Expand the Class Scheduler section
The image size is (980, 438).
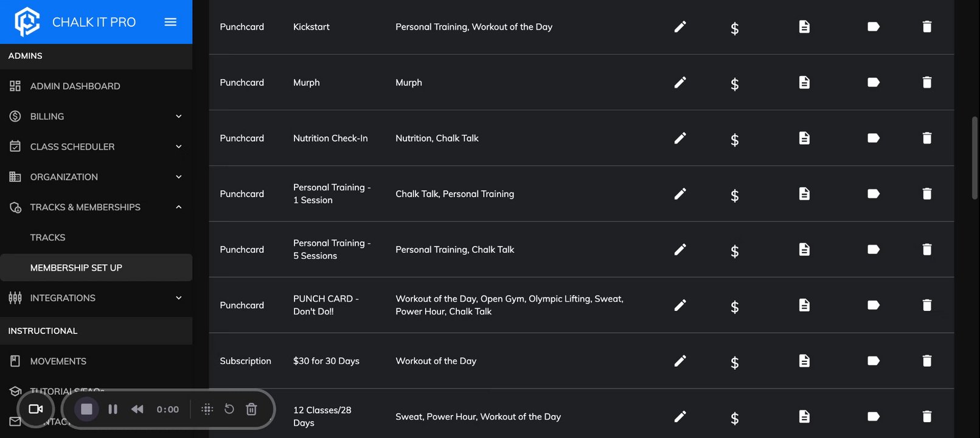(x=178, y=147)
